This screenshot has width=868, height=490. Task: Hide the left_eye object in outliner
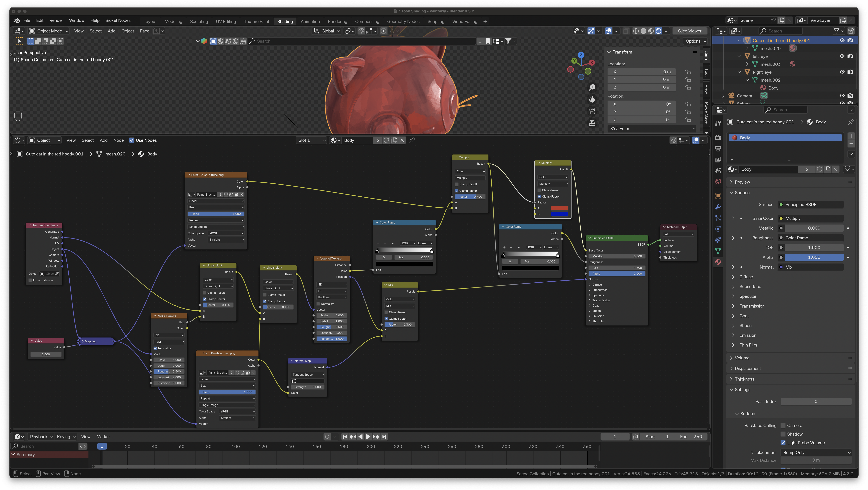click(x=842, y=56)
